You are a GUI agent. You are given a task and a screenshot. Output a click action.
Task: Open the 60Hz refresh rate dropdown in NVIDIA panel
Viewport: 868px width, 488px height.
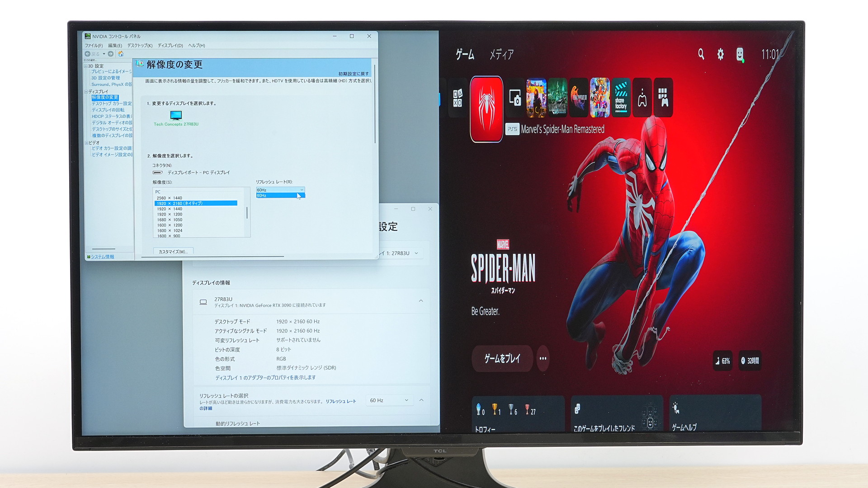(x=280, y=190)
